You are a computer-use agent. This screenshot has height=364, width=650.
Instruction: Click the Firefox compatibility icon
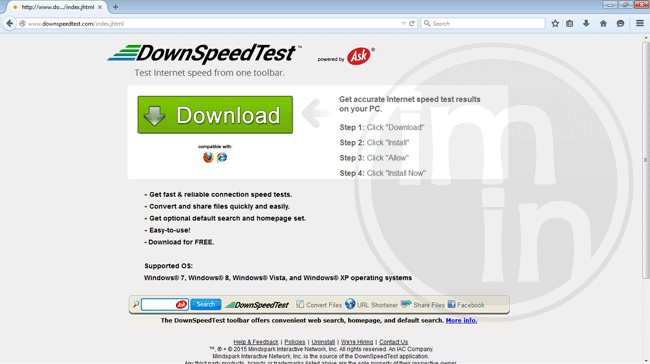pos(208,157)
